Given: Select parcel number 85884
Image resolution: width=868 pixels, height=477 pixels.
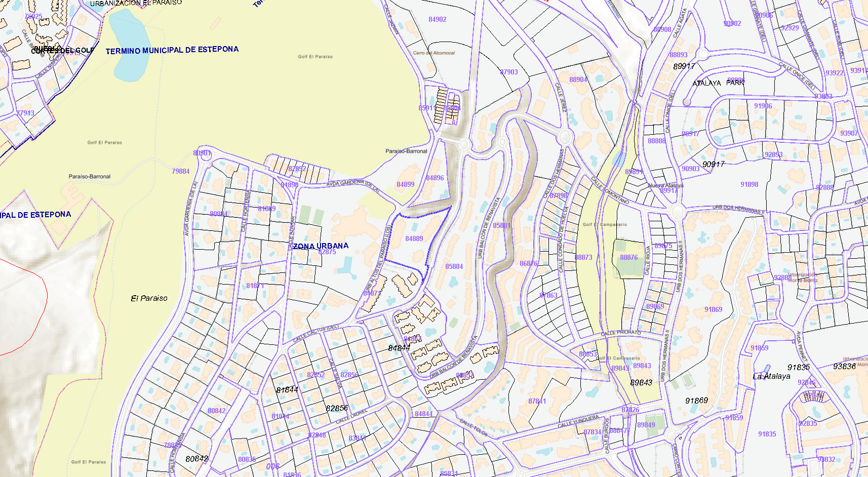Looking at the screenshot, I should [x=454, y=266].
